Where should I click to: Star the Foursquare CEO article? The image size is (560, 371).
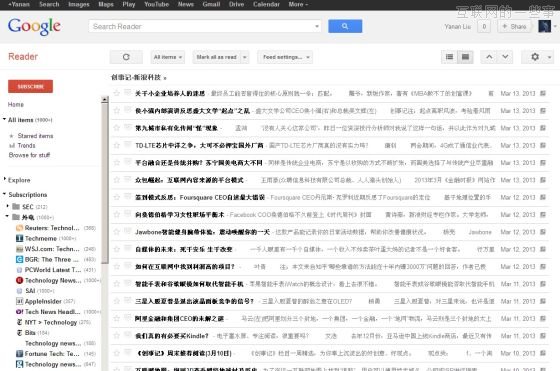[116, 197]
